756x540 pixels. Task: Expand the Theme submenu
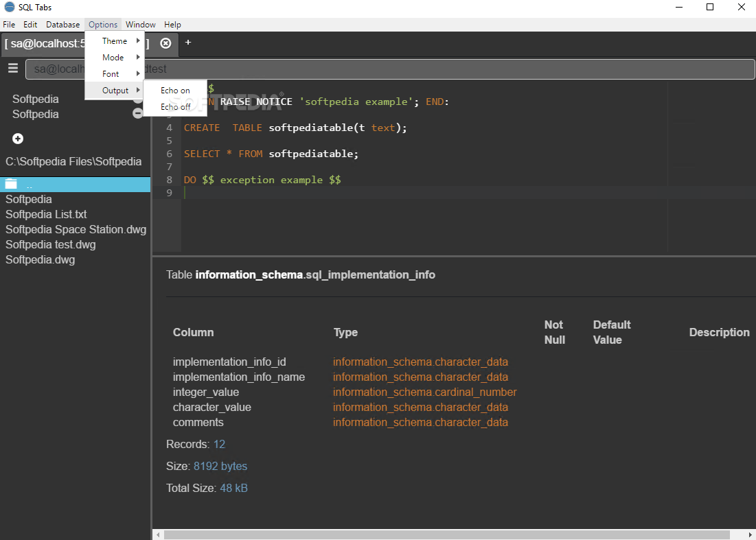pyautogui.click(x=114, y=41)
